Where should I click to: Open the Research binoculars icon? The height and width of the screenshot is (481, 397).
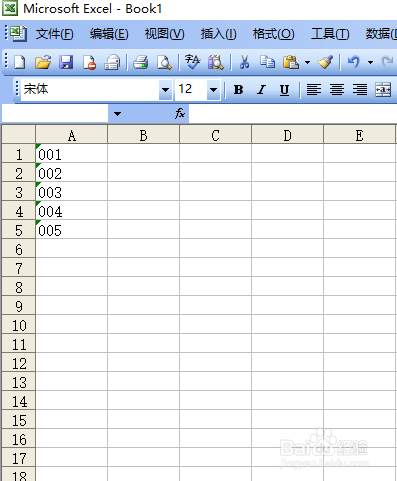[216, 62]
